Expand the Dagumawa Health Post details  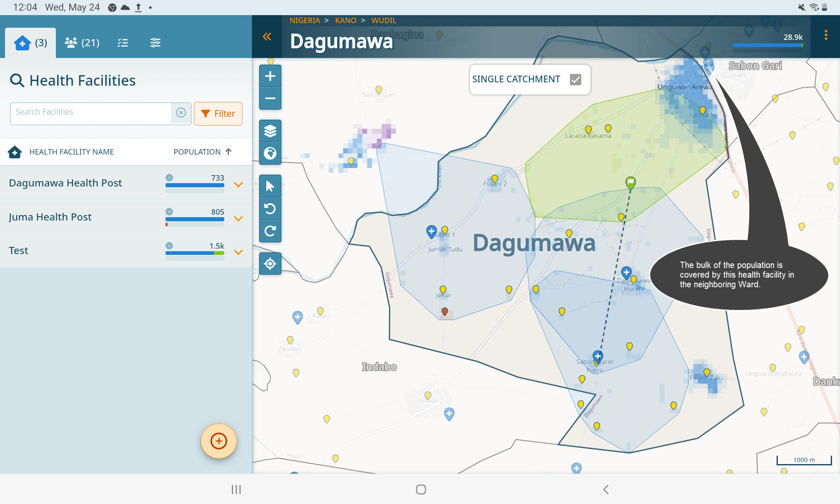coord(238,184)
